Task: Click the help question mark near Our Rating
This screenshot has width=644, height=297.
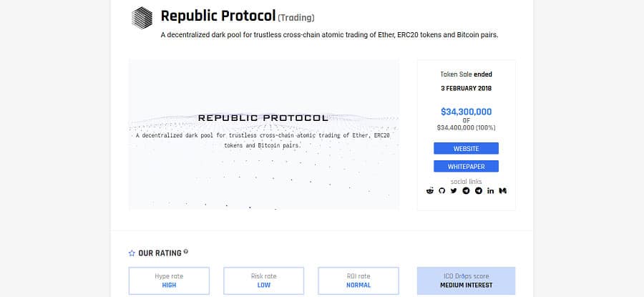Action: (x=186, y=252)
